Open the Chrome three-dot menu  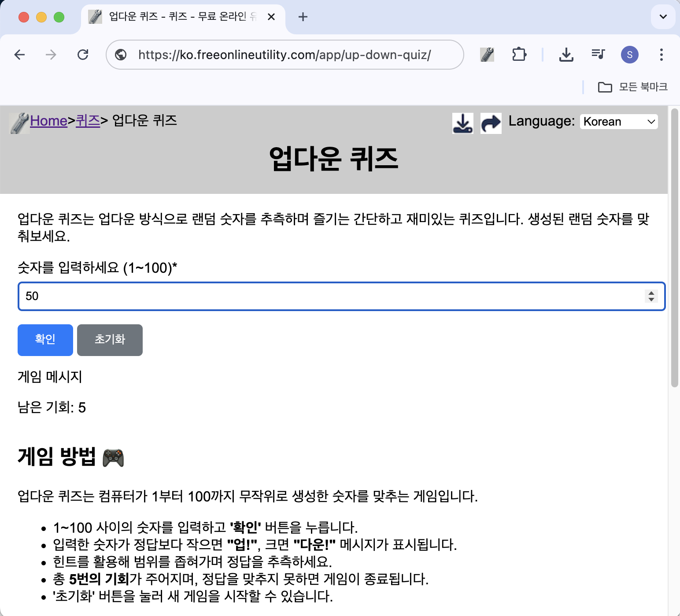click(x=661, y=55)
